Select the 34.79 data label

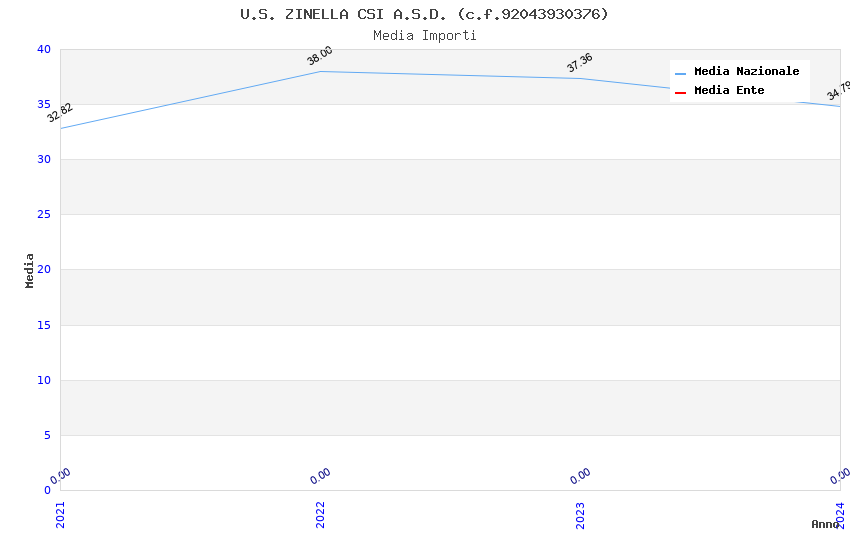838,91
